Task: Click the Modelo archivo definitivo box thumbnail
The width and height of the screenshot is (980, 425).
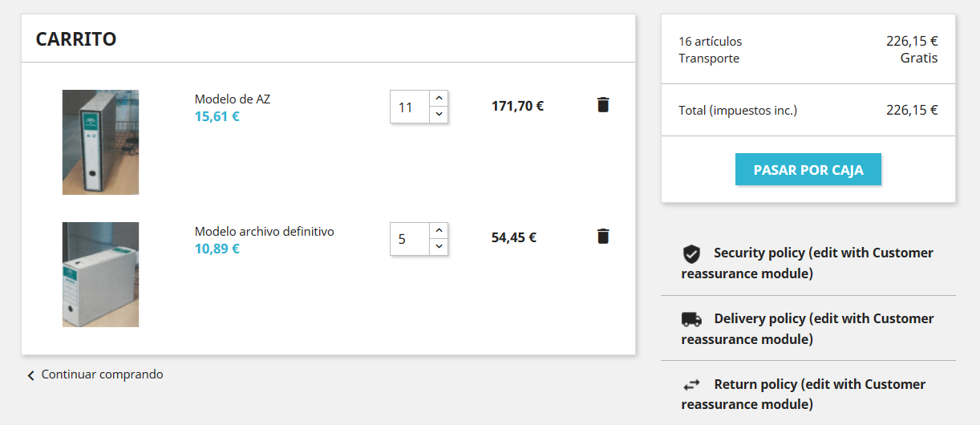Action: pos(100,274)
